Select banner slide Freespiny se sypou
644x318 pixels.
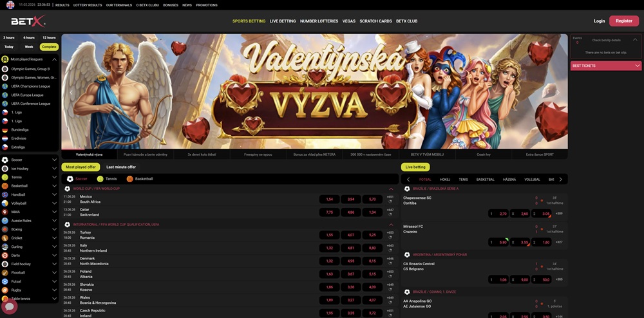click(x=258, y=154)
